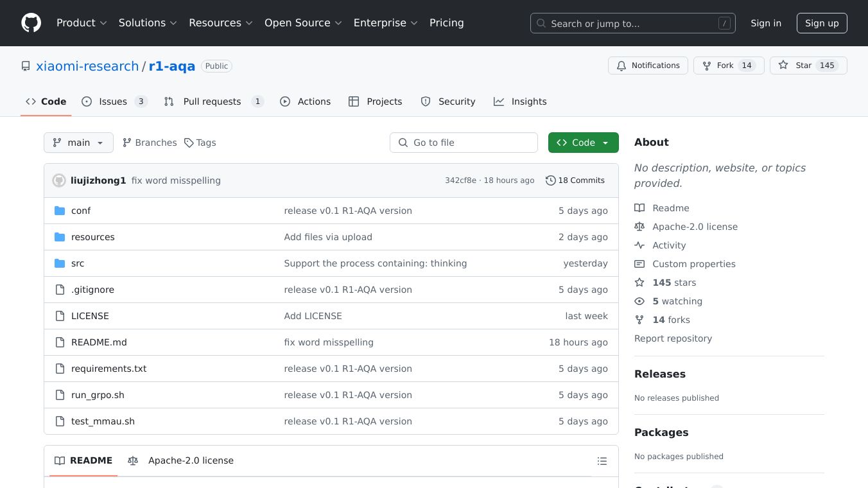
Task: Open the 18 Commits history
Action: click(x=575, y=180)
